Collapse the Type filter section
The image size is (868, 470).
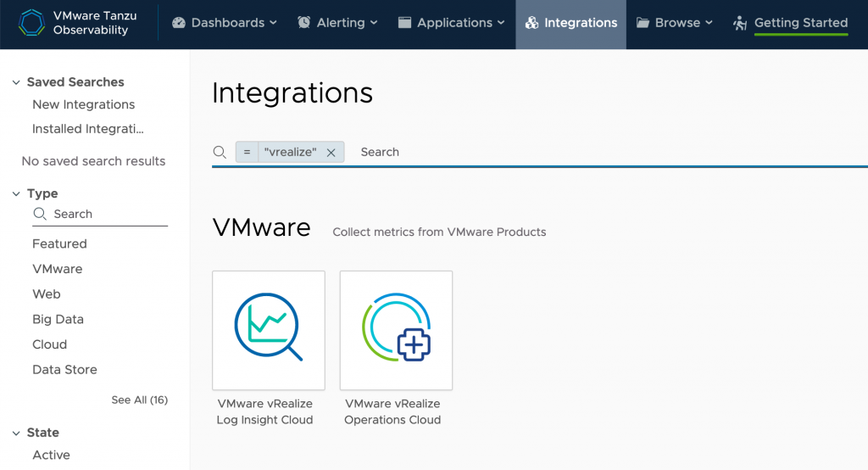16,194
